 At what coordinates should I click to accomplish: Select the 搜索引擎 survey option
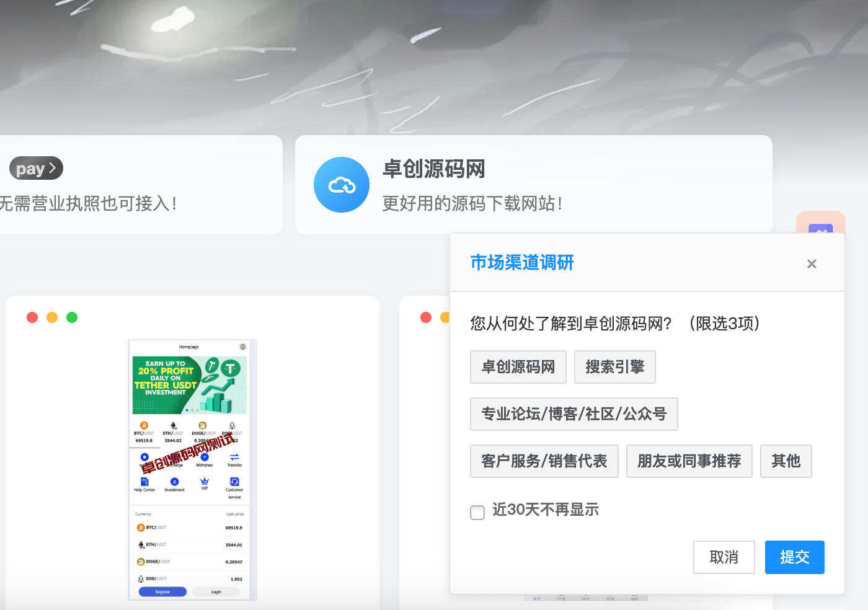(614, 366)
